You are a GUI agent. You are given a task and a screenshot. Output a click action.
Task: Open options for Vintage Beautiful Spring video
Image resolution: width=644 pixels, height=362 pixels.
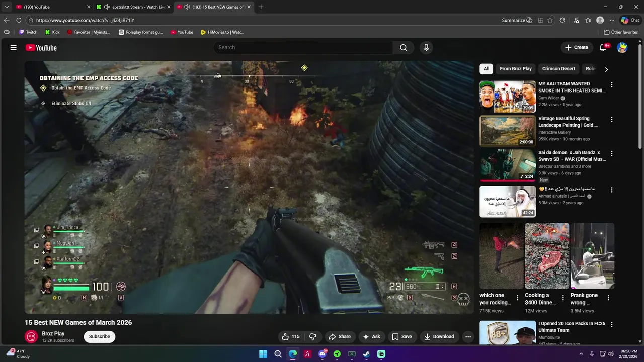pyautogui.click(x=612, y=120)
